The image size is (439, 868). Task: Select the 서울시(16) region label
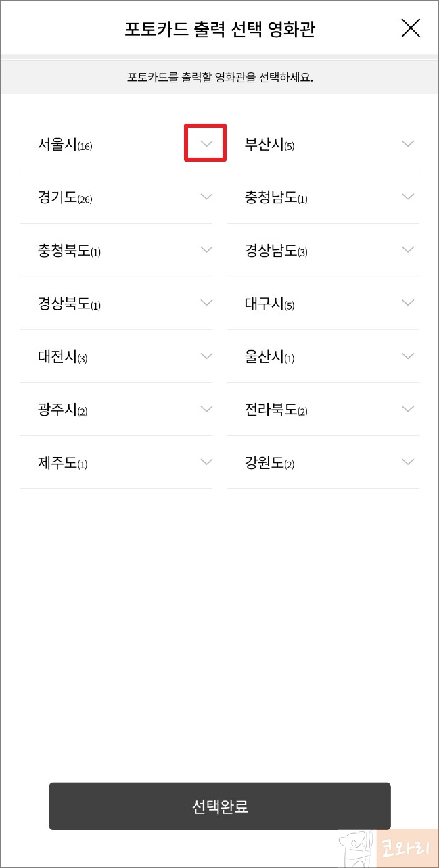tap(64, 143)
